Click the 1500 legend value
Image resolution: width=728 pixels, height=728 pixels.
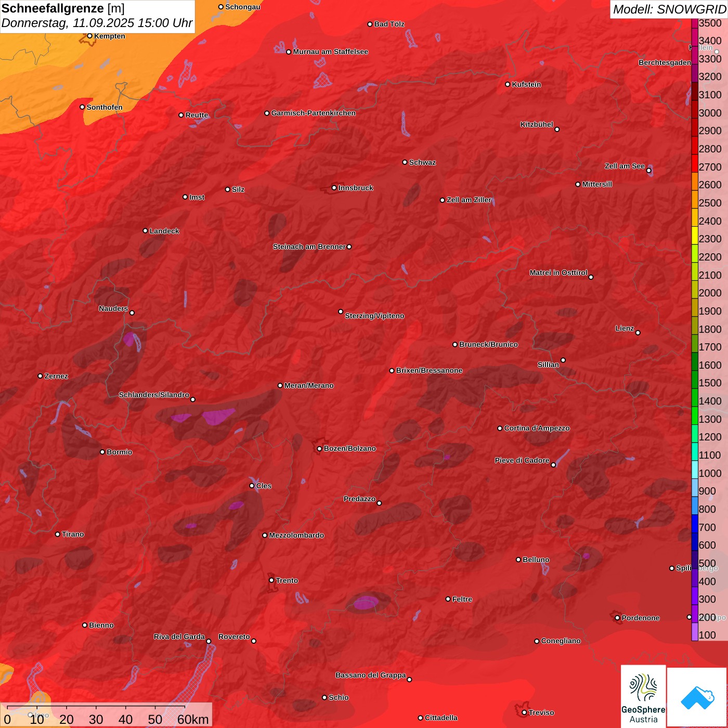point(710,383)
